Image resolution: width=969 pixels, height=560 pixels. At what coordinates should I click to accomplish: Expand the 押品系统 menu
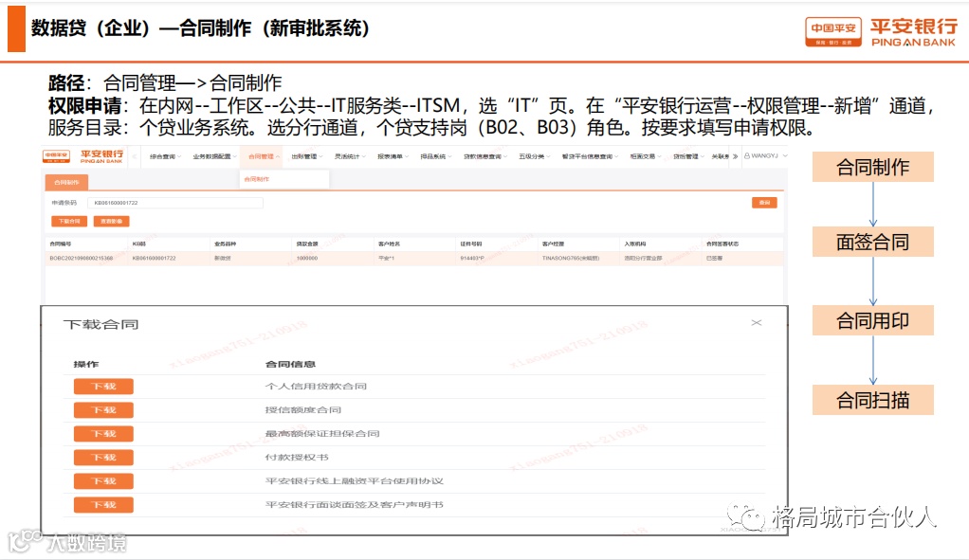tap(436, 157)
